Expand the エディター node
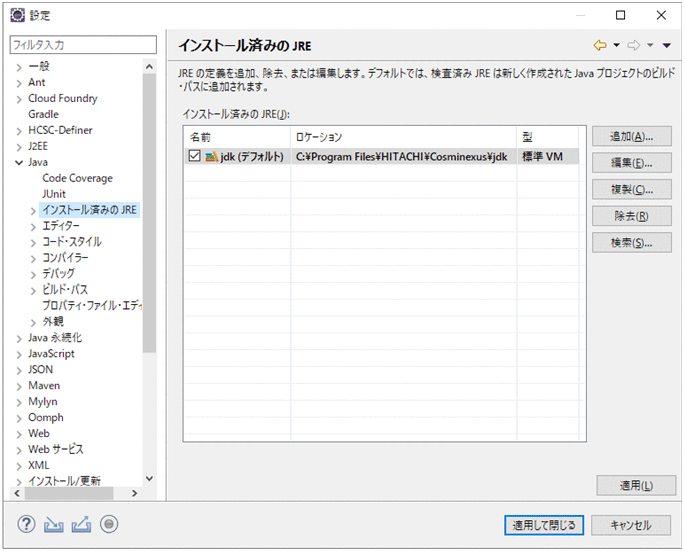Viewport: 685px width, 552px height. 33,227
